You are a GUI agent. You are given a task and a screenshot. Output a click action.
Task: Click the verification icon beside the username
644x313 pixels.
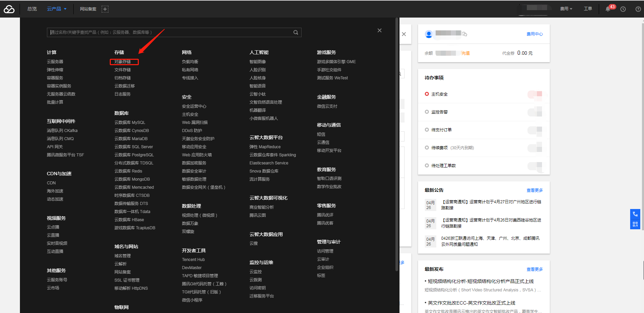[465, 34]
